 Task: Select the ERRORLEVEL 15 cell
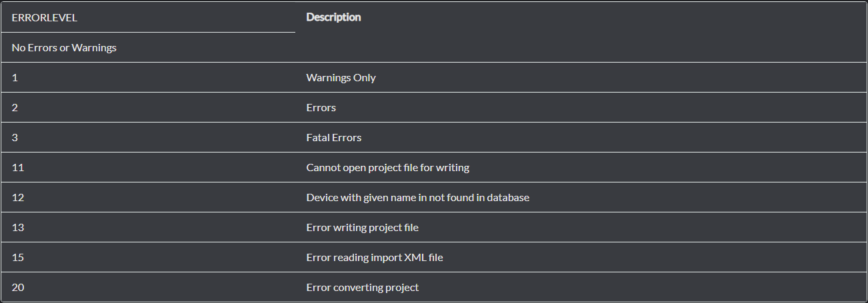18,258
